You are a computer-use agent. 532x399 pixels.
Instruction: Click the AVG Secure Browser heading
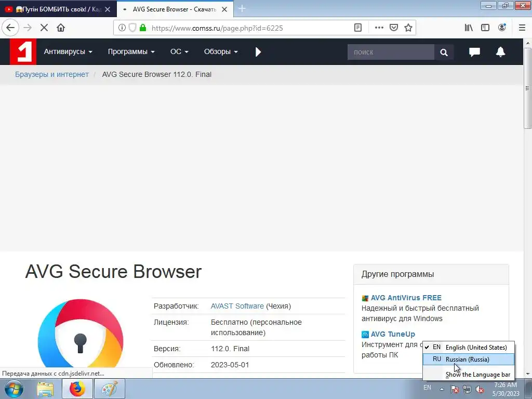click(113, 271)
